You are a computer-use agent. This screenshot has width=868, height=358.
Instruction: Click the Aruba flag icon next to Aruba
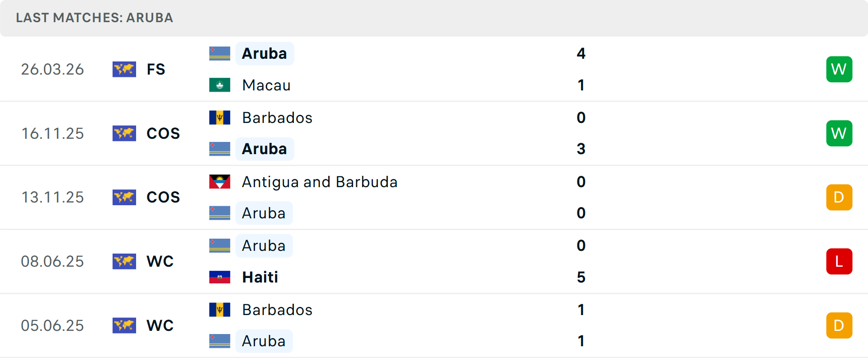pos(219,53)
